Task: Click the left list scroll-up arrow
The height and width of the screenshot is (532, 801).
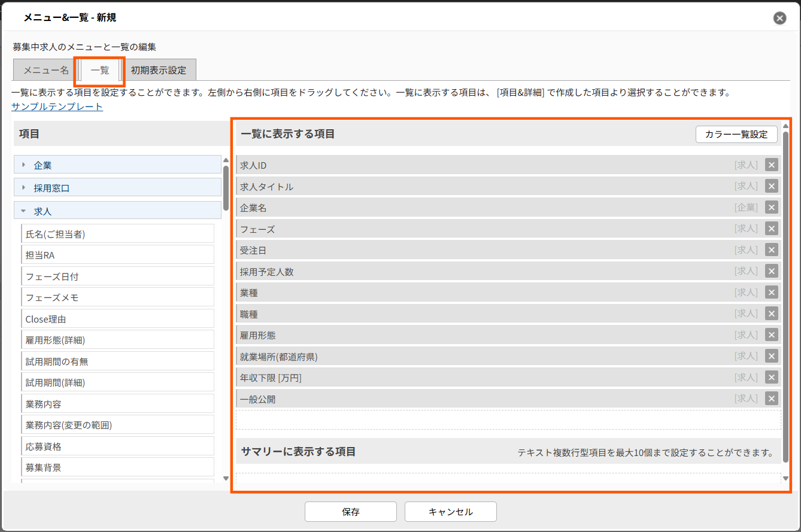Action: click(226, 160)
